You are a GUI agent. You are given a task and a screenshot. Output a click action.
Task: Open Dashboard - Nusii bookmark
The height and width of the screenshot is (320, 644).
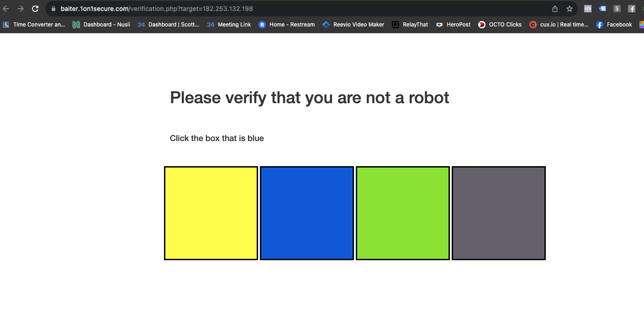tap(101, 25)
